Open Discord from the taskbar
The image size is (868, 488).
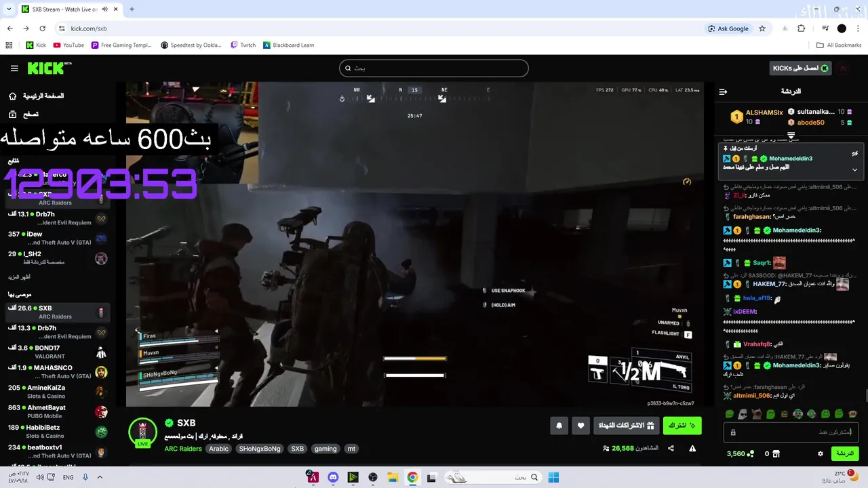(332, 477)
